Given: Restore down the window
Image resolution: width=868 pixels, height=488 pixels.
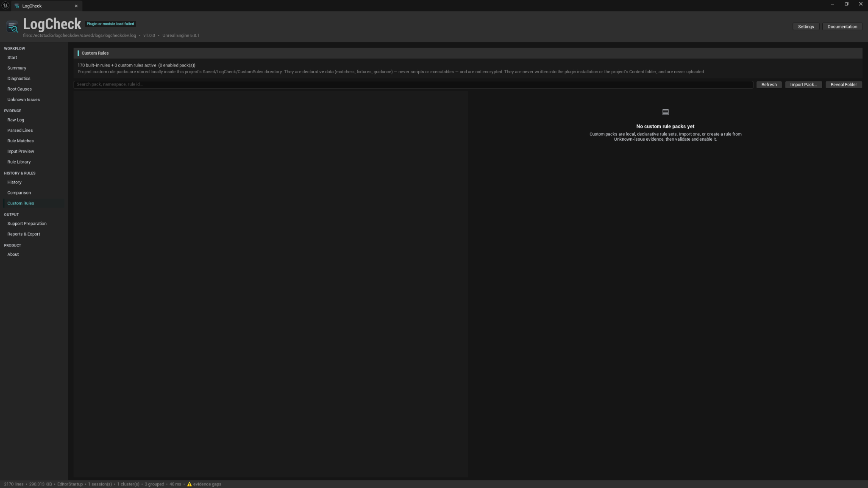Looking at the screenshot, I should tap(846, 4).
